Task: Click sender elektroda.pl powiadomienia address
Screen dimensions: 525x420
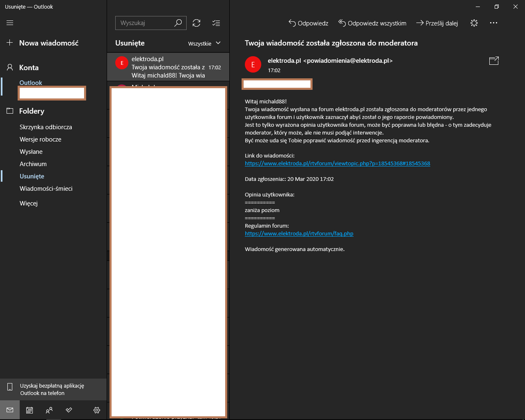Action: point(330,61)
